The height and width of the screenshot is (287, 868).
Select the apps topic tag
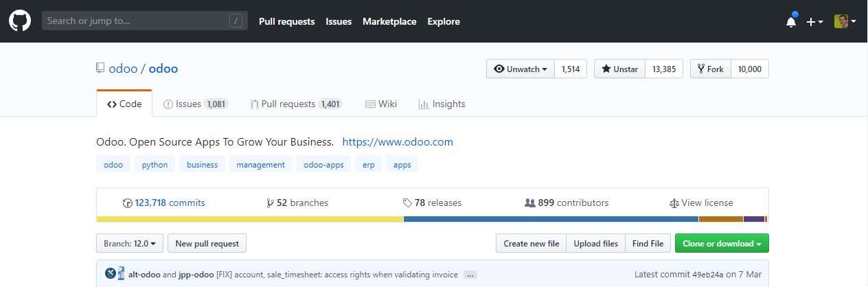coord(402,164)
